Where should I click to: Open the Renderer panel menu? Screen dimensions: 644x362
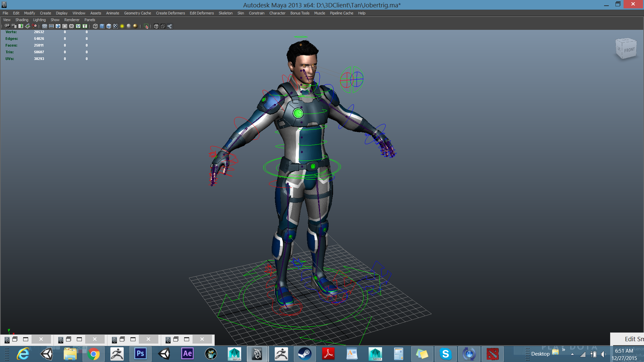[72, 20]
